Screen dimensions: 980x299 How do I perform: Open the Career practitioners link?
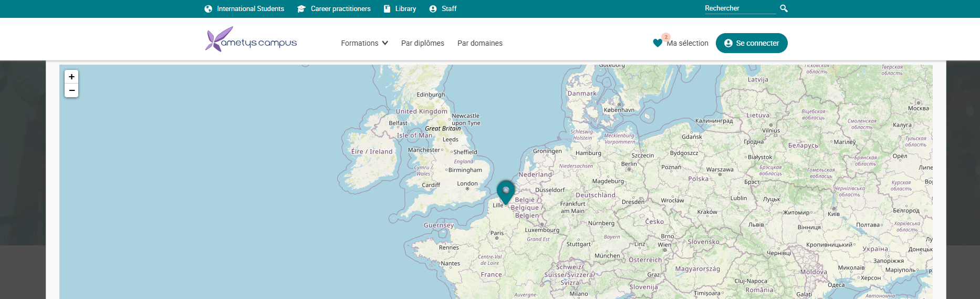tap(340, 9)
